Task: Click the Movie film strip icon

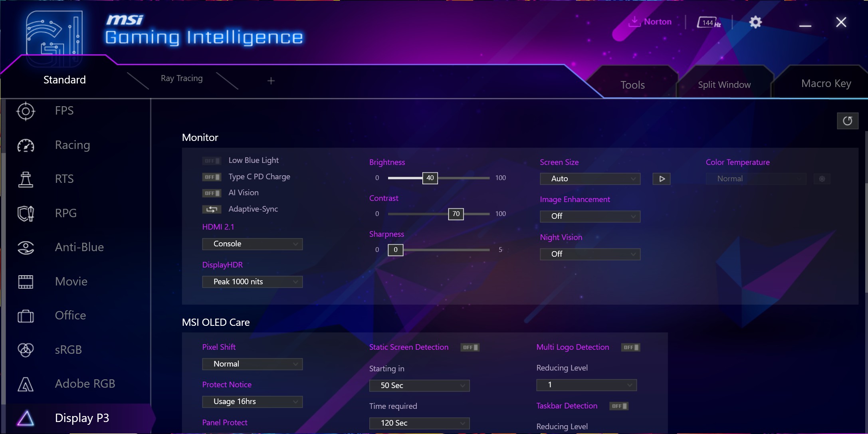Action: [26, 282]
